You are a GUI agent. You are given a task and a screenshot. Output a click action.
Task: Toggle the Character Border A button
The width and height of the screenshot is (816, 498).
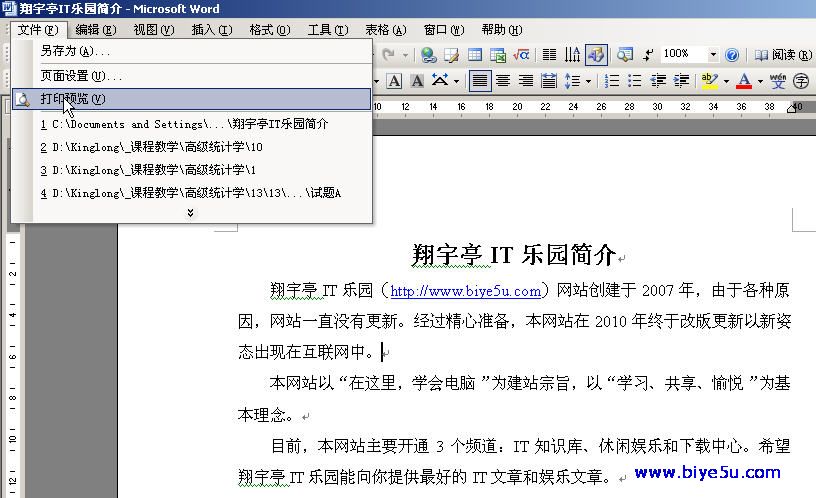pyautogui.click(x=394, y=81)
